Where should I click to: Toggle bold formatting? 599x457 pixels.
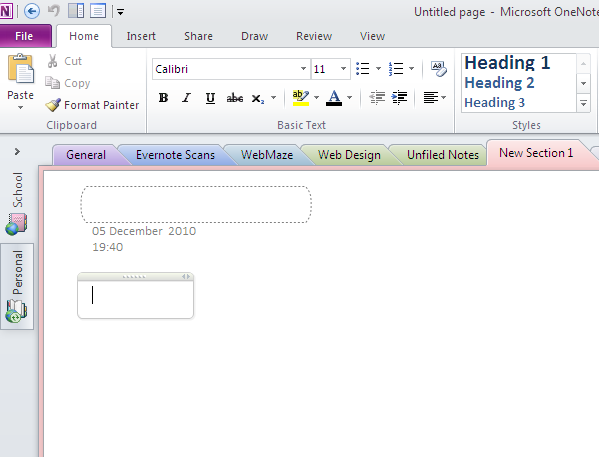click(x=164, y=98)
